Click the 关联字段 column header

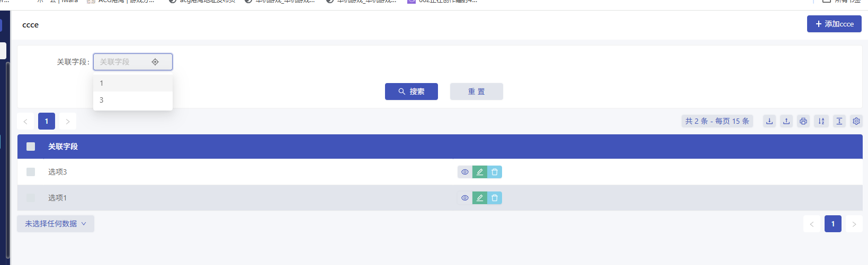point(63,147)
